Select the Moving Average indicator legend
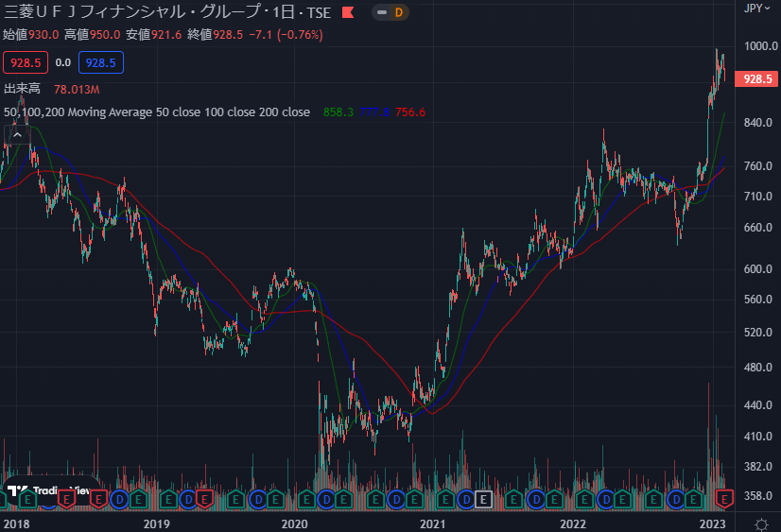The width and height of the screenshot is (781, 532). click(x=156, y=112)
